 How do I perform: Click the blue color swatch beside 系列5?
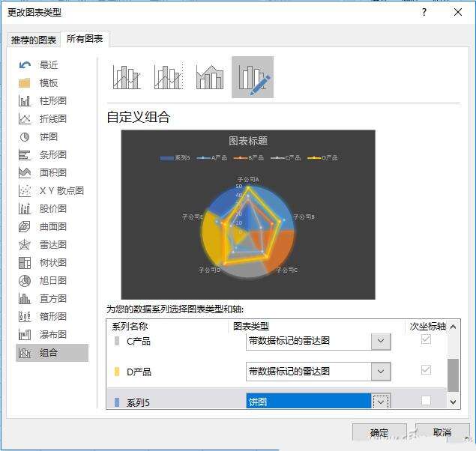coord(117,402)
